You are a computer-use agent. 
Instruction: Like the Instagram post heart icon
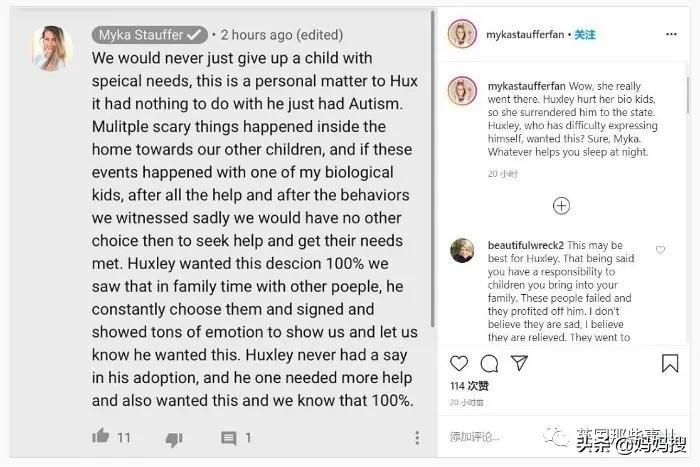(459, 363)
